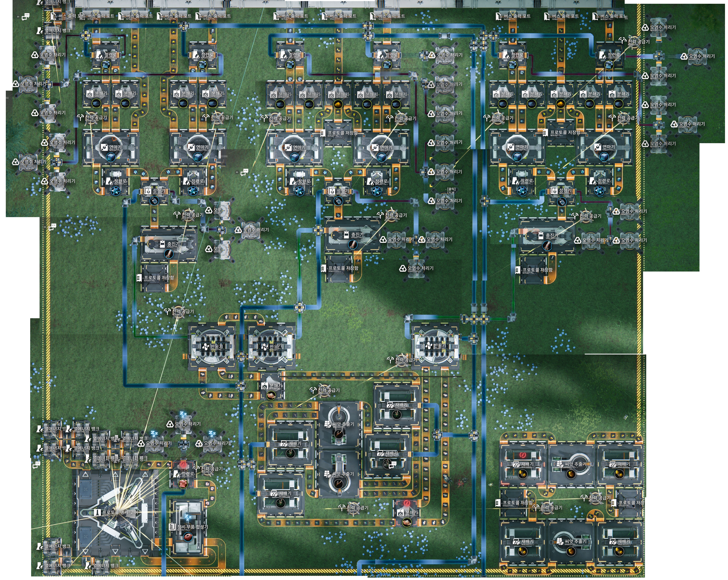728x580 pixels.
Task: Open 프로토콜 저장함 between the right line's 연마기
Action: pyautogui.click(x=561, y=132)
